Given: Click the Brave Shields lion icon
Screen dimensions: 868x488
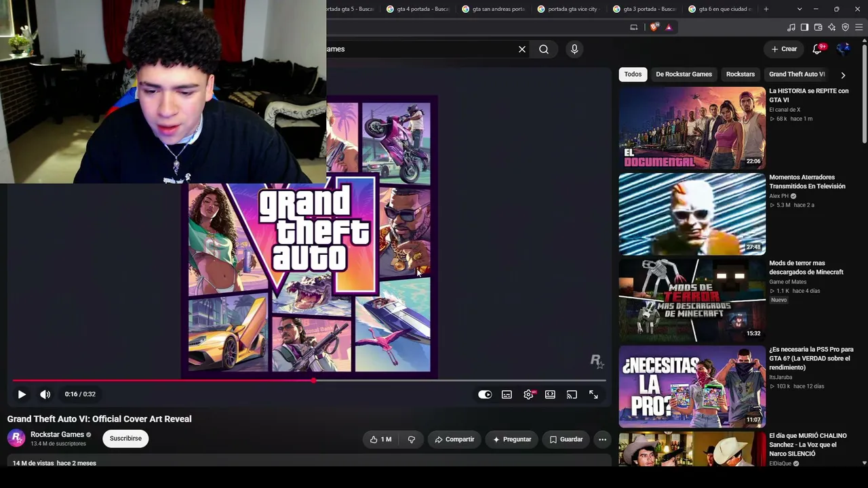Looking at the screenshot, I should (654, 27).
